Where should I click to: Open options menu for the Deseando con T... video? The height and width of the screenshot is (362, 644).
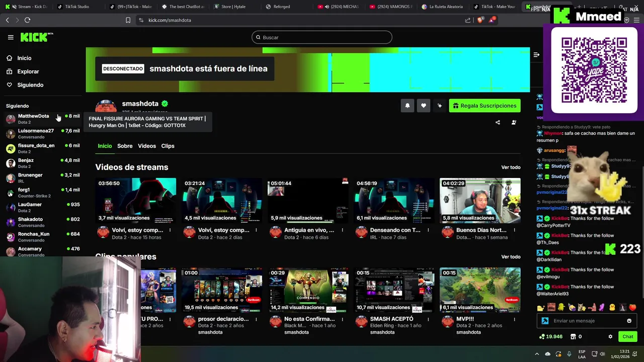point(428,230)
